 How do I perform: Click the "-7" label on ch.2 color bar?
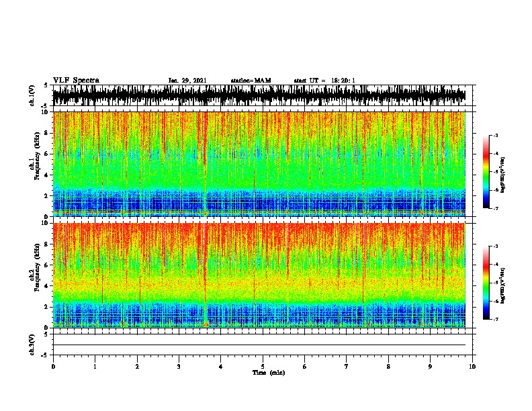tap(496, 319)
